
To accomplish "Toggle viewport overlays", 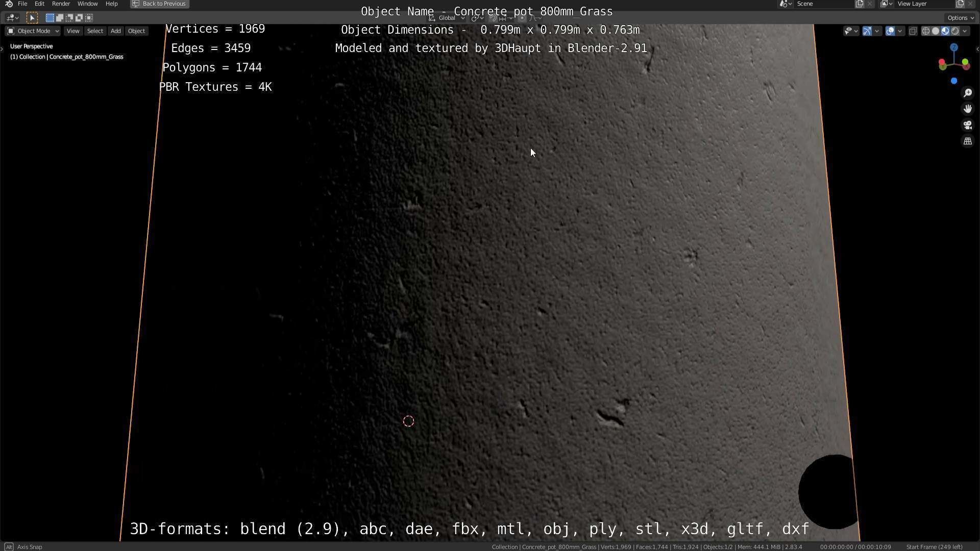I will 890,31.
